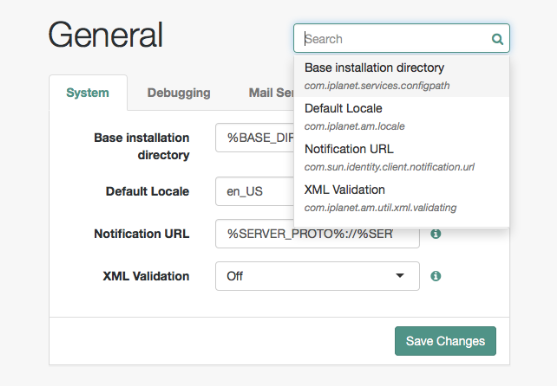557x386 pixels.
Task: Select Base installation directory search suggestion
Action: pos(401,76)
